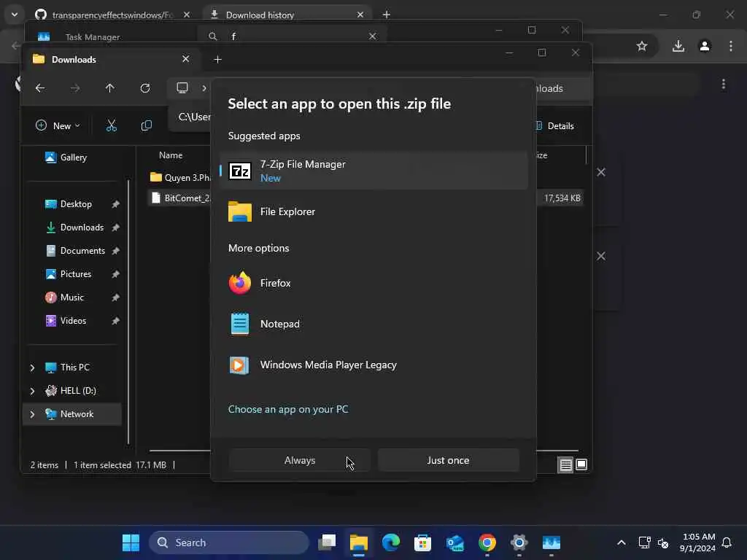Select Notepad in the app list

pos(373,324)
